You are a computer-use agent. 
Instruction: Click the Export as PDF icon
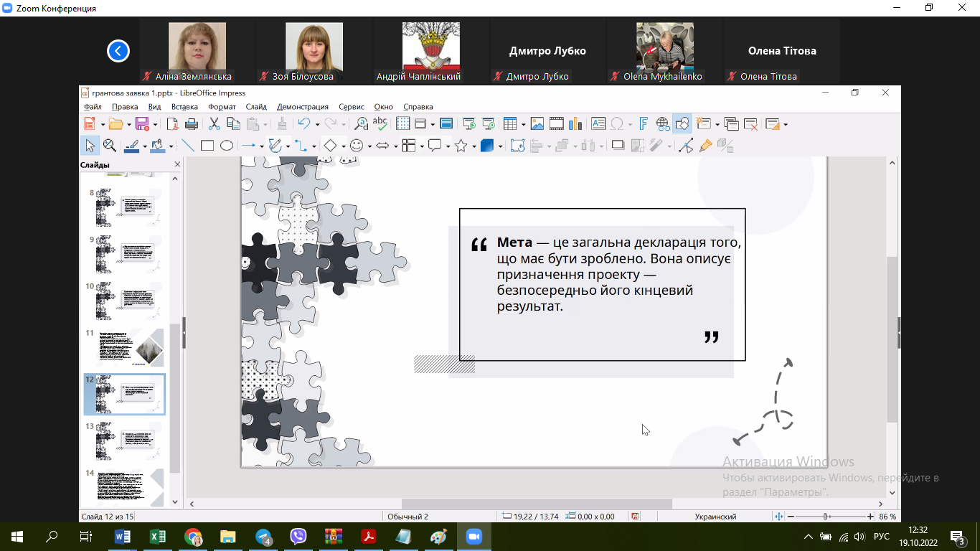[x=172, y=124]
